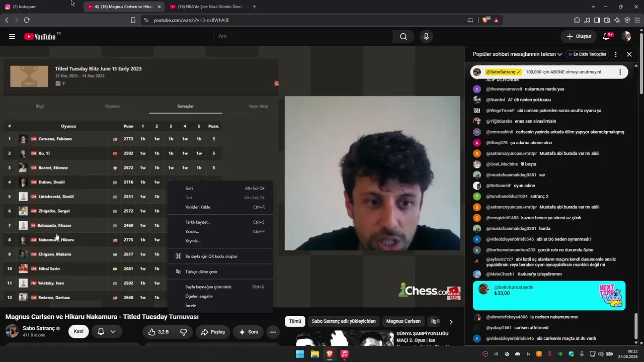Image resolution: width=644 pixels, height=362 pixels.
Task: Open chat replay options three-dot menu
Action: tap(616, 54)
